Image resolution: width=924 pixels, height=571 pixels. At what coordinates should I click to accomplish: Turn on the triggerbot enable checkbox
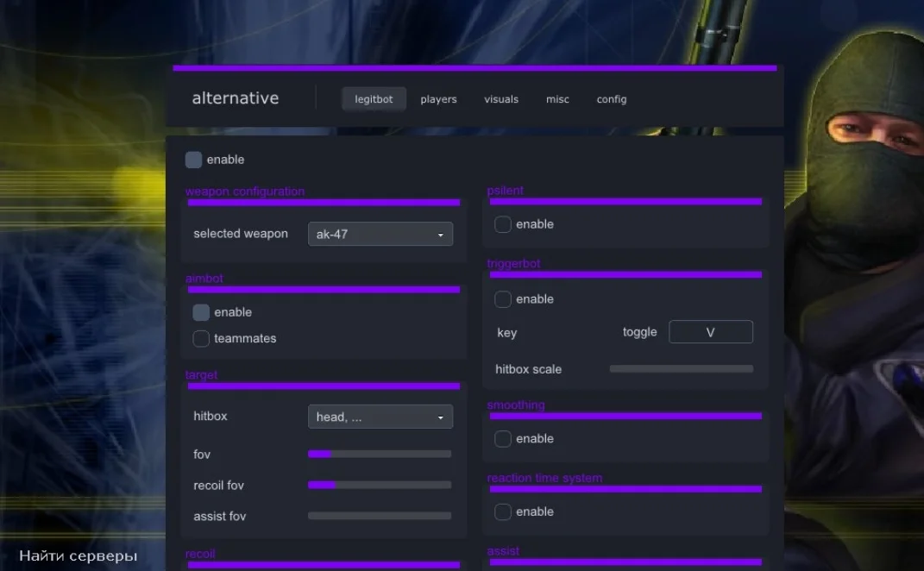(x=503, y=299)
